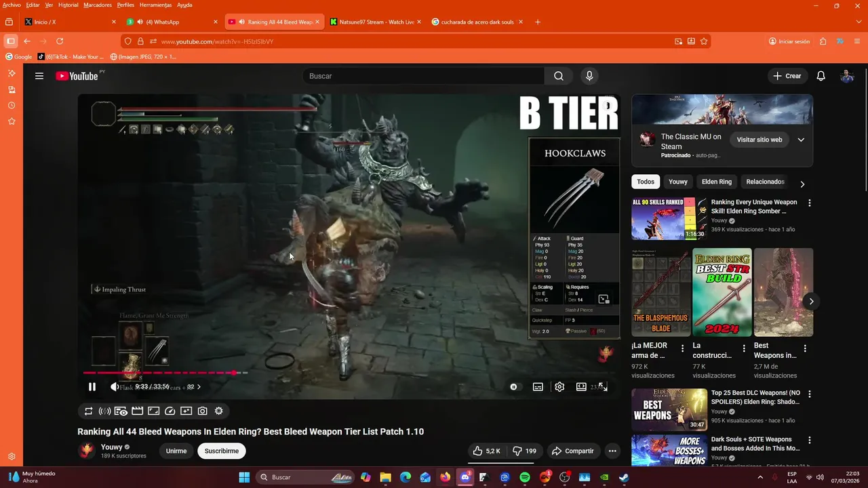Image resolution: width=868 pixels, height=488 pixels.
Task: Open options for La construcci... short
Action: (x=744, y=348)
